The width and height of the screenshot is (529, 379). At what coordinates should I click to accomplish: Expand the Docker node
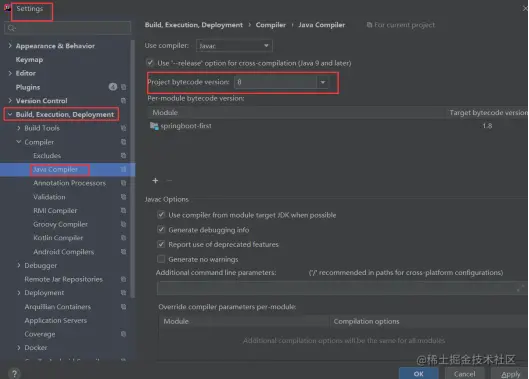click(19, 347)
